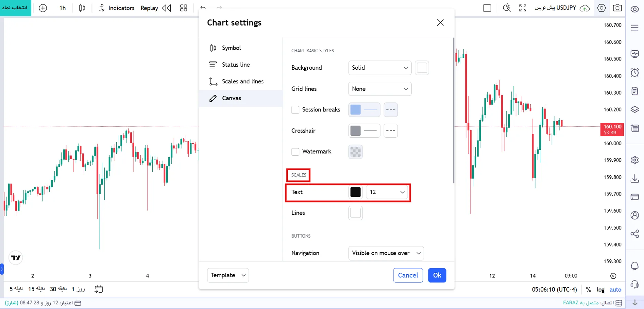Open the scales text size 12 dropdown
644x309 pixels.
(x=387, y=192)
